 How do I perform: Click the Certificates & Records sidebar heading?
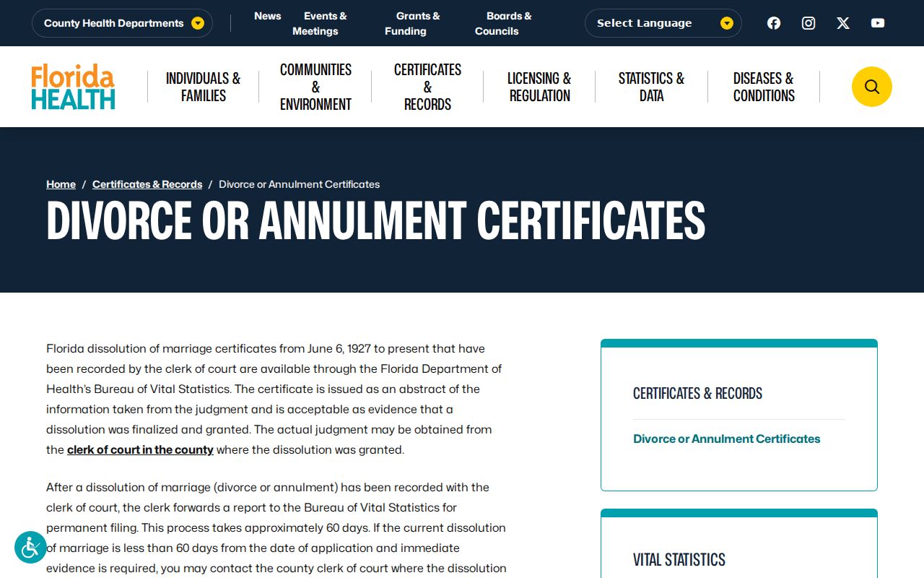(x=697, y=393)
